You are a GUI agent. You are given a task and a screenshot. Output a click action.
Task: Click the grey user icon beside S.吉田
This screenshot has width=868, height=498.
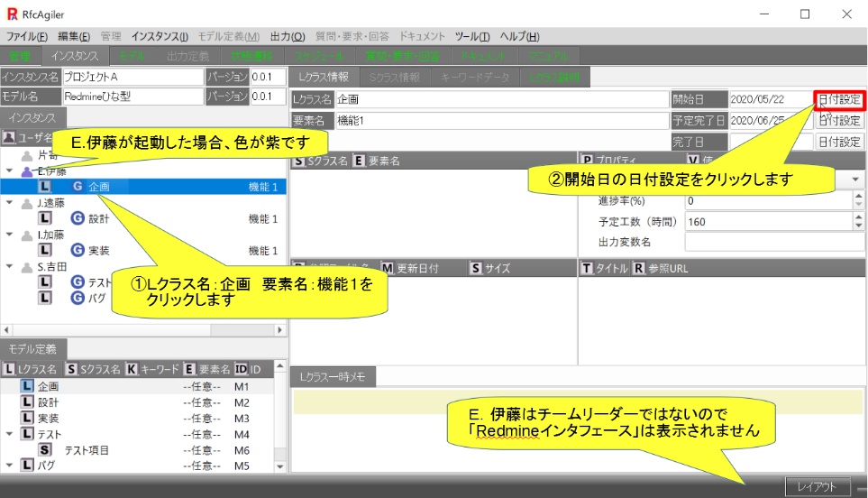[26, 267]
